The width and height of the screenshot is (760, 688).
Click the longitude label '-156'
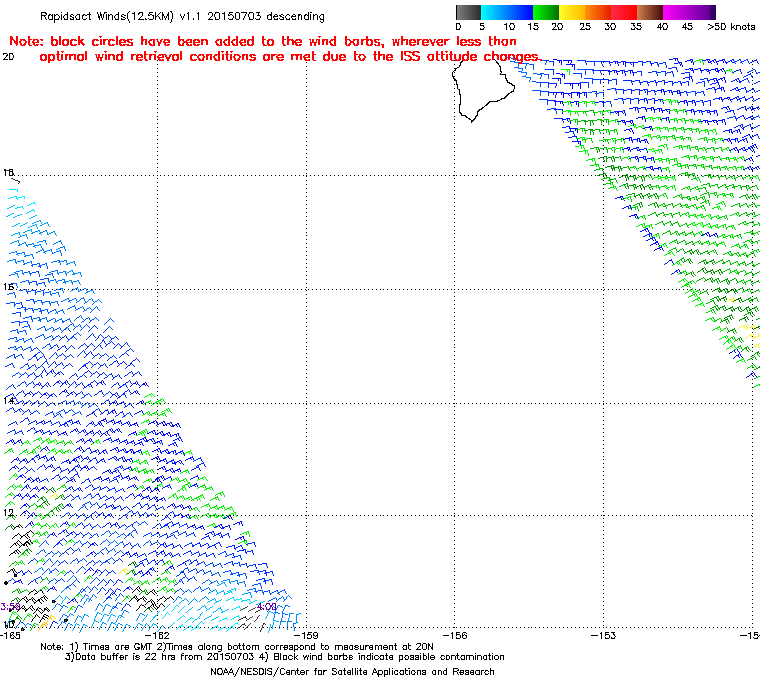pyautogui.click(x=455, y=636)
